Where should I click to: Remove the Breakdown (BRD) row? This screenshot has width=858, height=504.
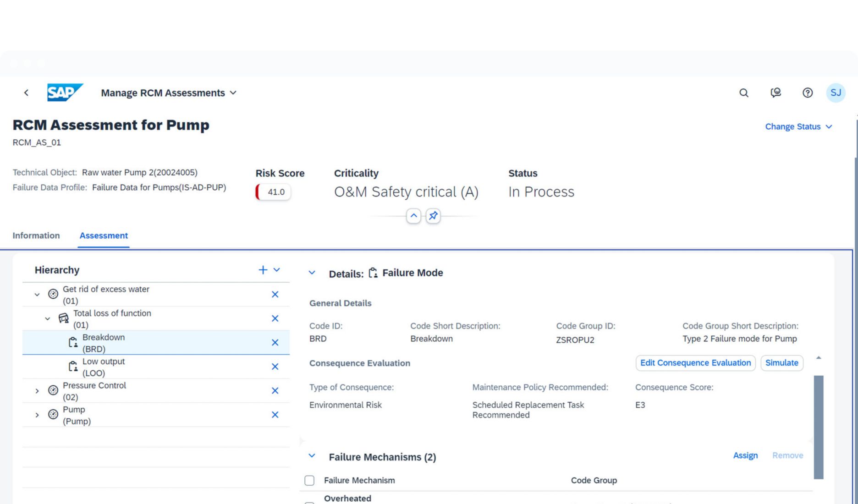pyautogui.click(x=275, y=343)
